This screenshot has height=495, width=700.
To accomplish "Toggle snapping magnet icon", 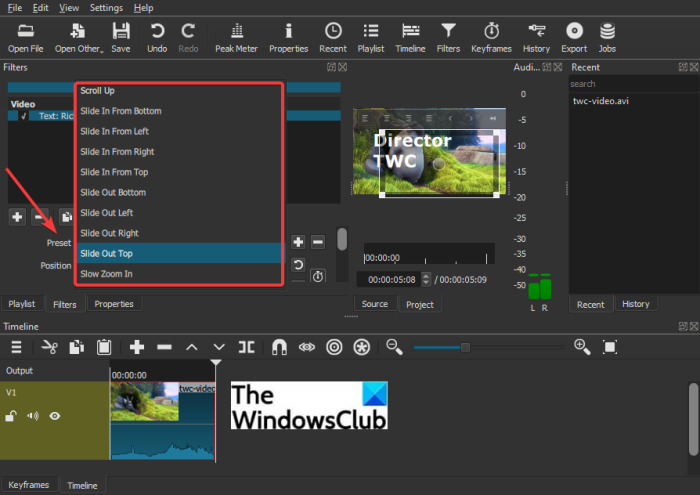I will point(279,347).
